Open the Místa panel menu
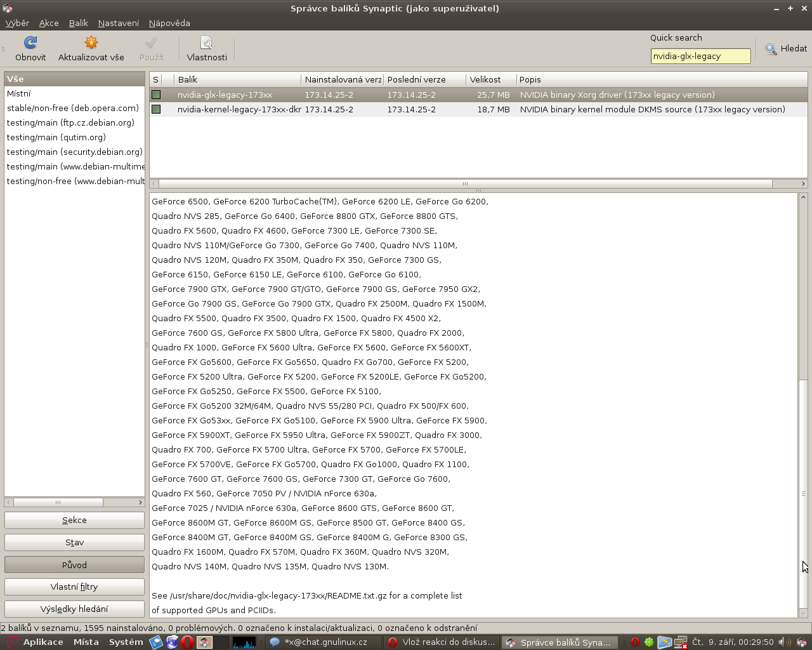The width and height of the screenshot is (812, 650). click(86, 642)
